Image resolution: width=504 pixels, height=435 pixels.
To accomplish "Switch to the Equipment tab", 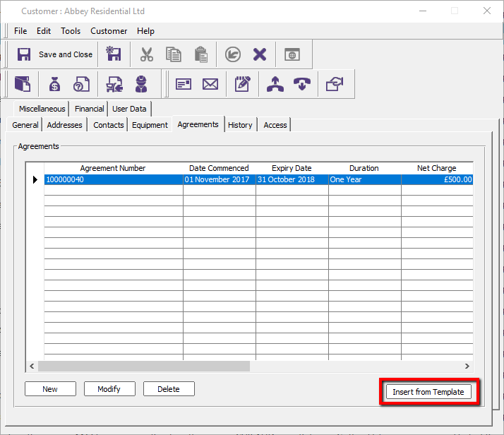I will click(150, 125).
